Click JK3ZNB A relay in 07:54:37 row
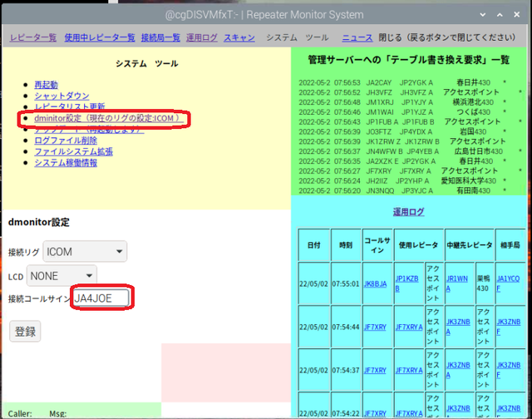 458,370
